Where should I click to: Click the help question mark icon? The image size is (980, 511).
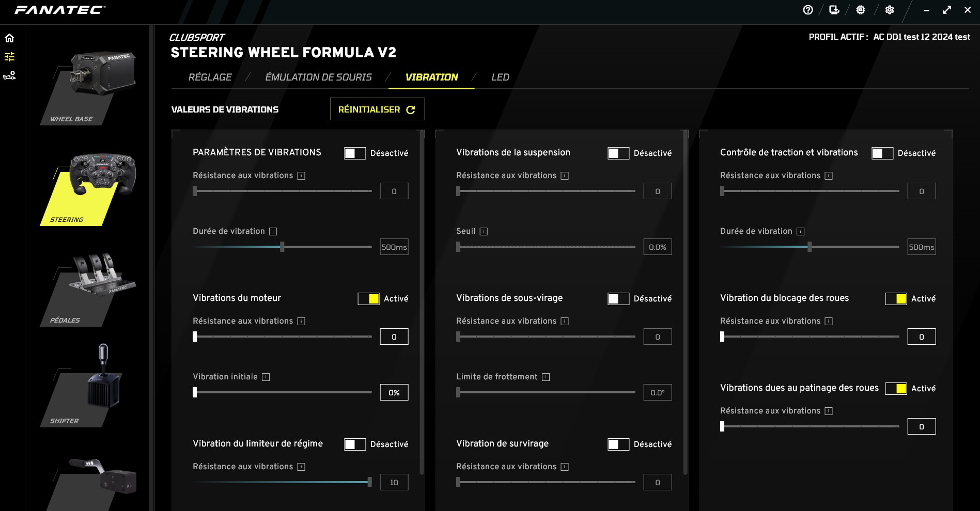pyautogui.click(x=807, y=9)
